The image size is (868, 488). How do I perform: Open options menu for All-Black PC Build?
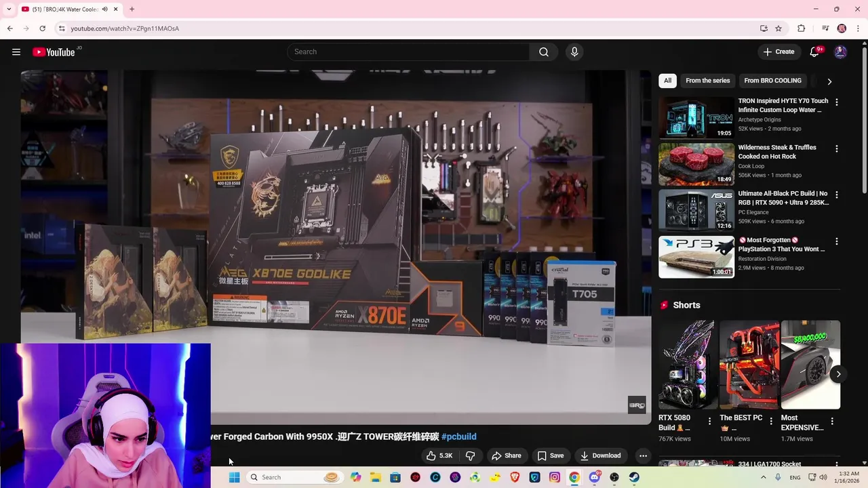click(836, 195)
